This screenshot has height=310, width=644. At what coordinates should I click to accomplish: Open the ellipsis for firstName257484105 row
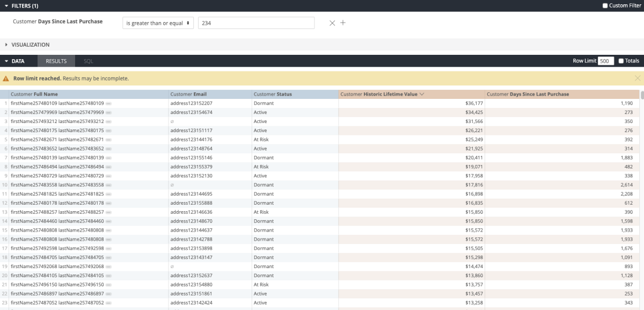click(108, 276)
